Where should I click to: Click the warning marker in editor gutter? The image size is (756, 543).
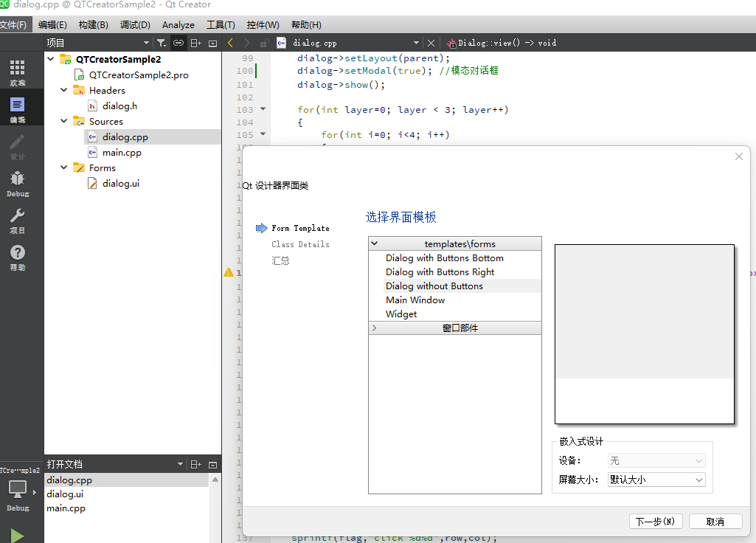click(229, 272)
